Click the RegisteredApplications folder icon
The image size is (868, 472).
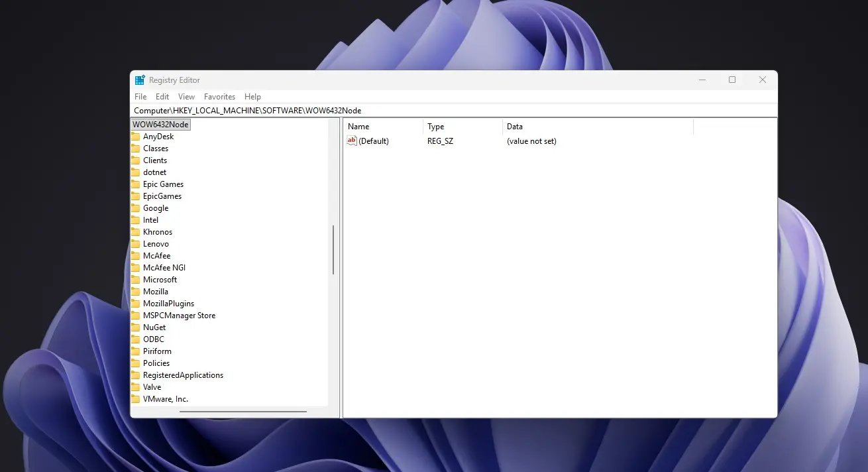tap(135, 375)
